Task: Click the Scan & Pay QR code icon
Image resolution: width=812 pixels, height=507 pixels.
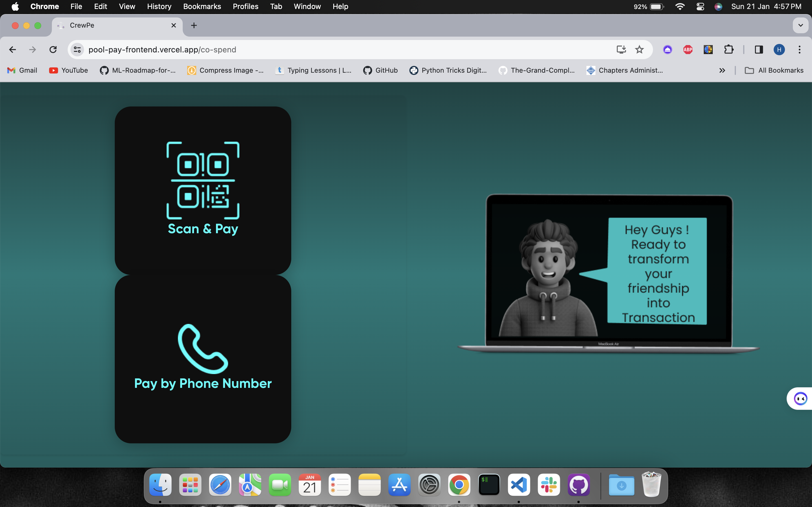Action: (x=203, y=180)
